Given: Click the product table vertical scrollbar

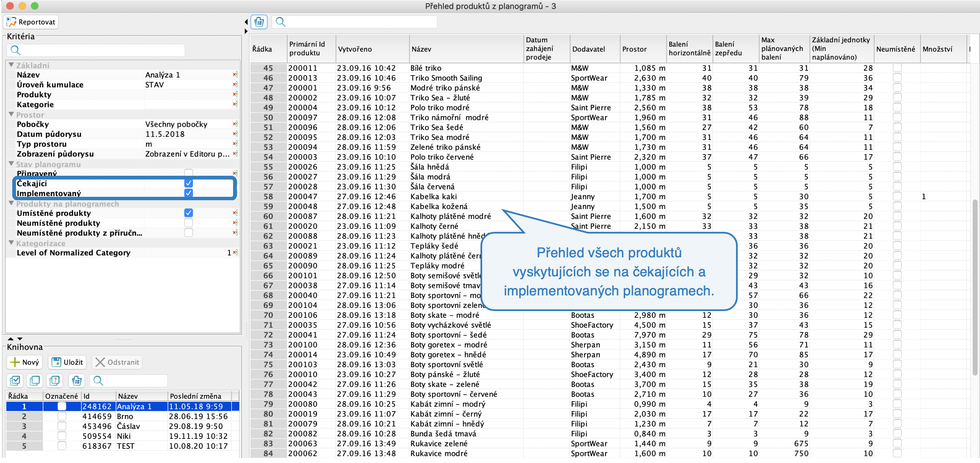Looking at the screenshot, I should [x=975, y=287].
